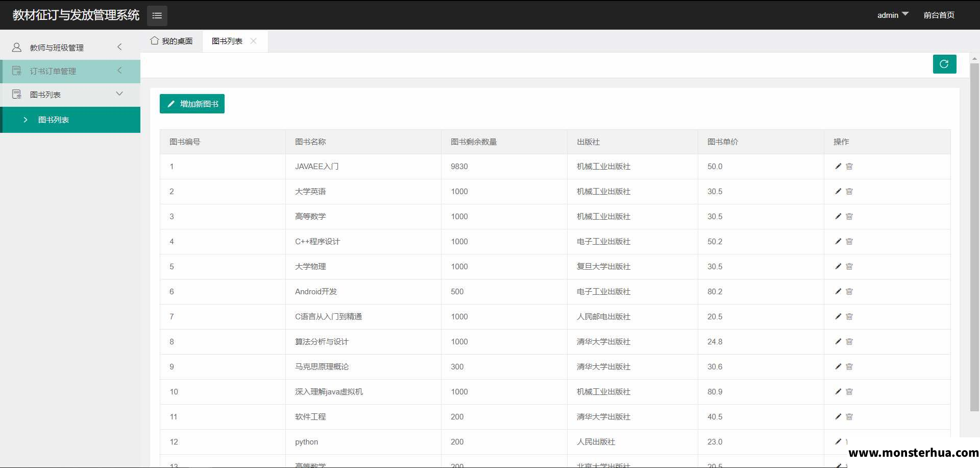The image size is (980, 468).
Task: Edit the 大学英语 book entry
Action: (838, 191)
